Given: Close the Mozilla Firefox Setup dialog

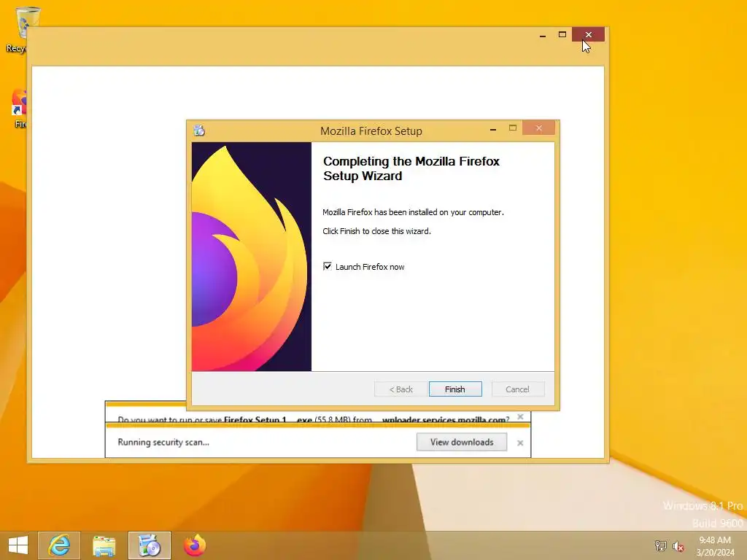Looking at the screenshot, I should pos(539,128).
